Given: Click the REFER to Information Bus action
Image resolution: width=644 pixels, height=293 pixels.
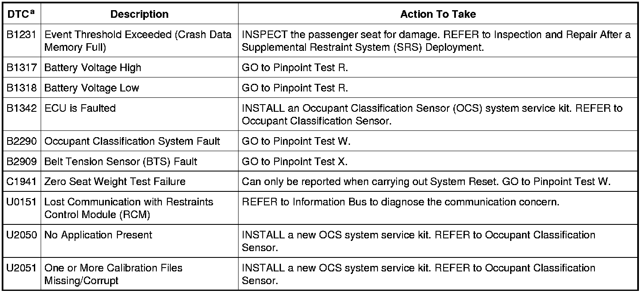Looking at the screenshot, I should [x=400, y=202].
